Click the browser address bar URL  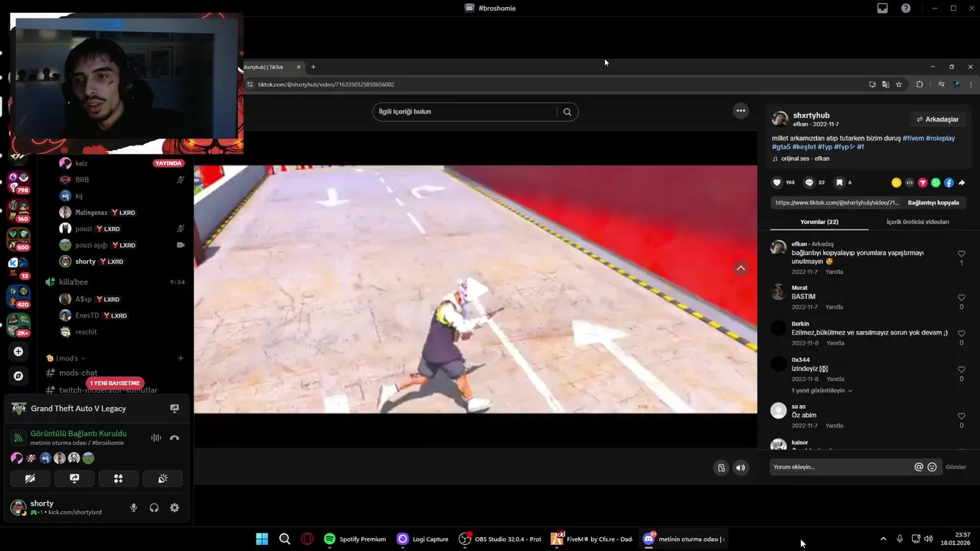pos(326,84)
